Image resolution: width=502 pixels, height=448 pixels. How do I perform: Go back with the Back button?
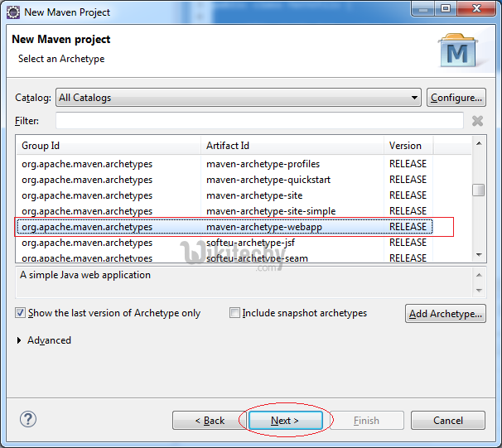[210, 421]
